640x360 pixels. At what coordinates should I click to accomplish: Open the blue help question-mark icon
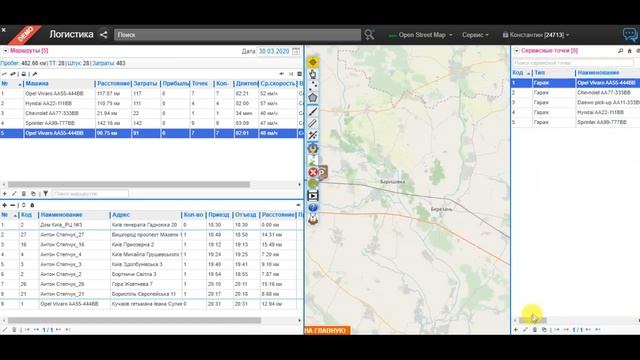(x=313, y=208)
